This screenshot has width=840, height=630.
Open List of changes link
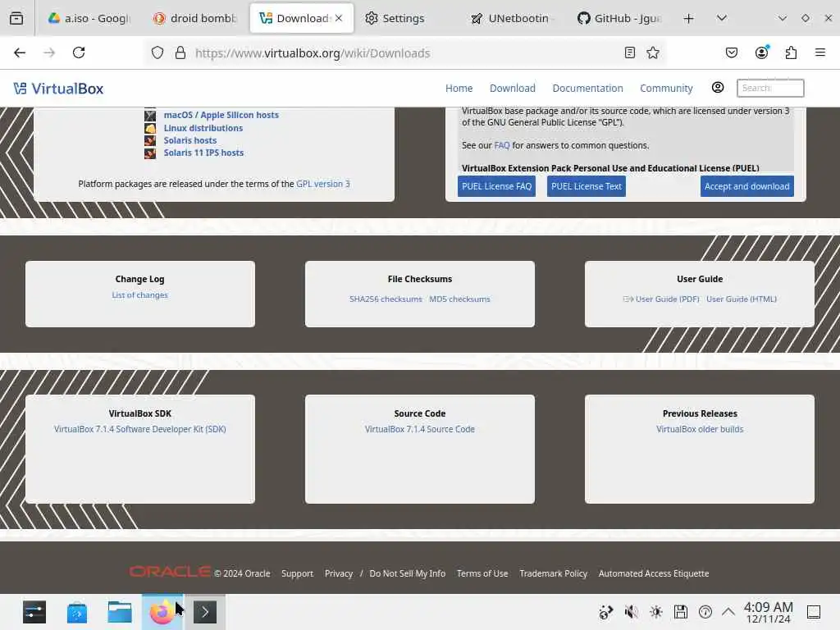pos(139,295)
